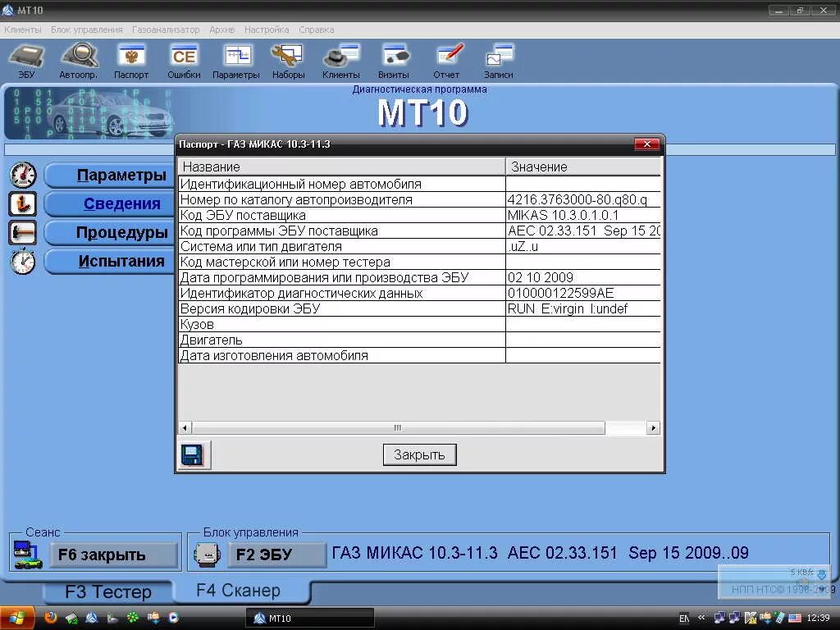The width and height of the screenshot is (840, 630).
Task: Open the Справка menu
Action: point(316,30)
